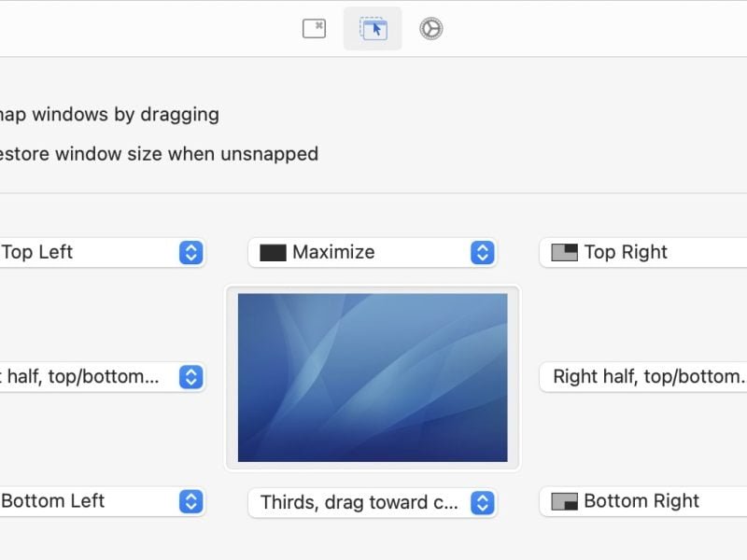Select the snap areas tab icon

(x=373, y=29)
